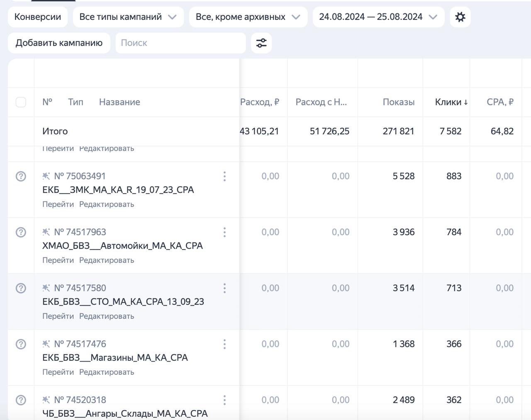Click the filter sliders icon

click(x=261, y=43)
